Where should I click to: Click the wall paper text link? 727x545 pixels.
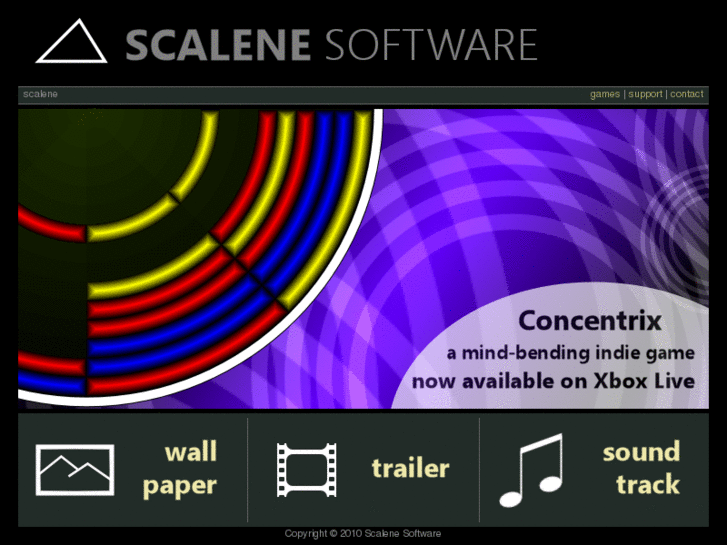tap(180, 469)
